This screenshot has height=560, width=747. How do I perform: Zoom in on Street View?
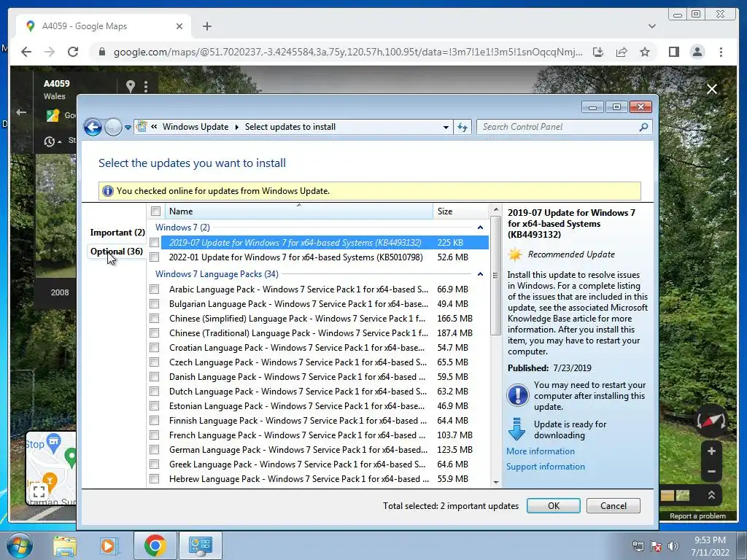coord(711,451)
